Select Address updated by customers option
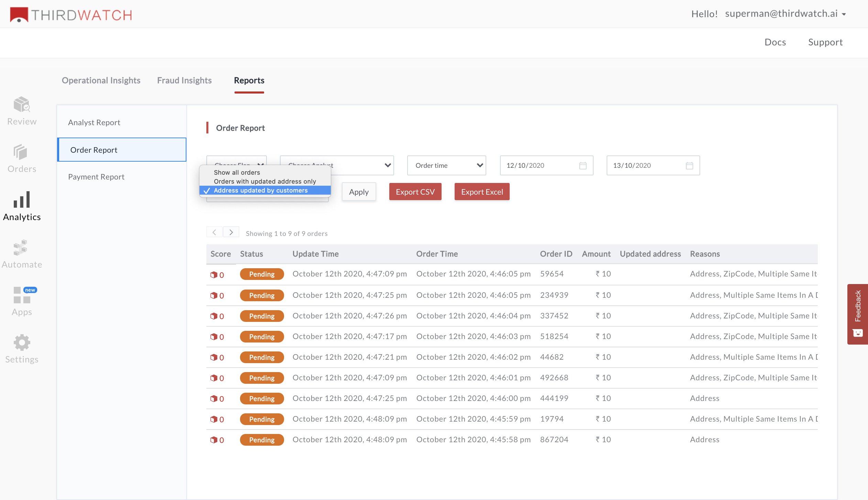Image resolution: width=868 pixels, height=500 pixels. [265, 190]
